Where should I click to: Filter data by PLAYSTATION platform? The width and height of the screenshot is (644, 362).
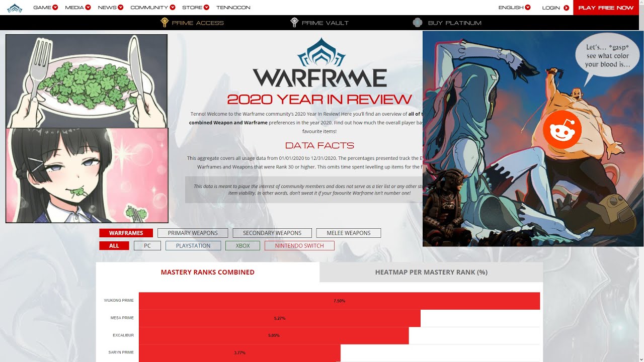tap(193, 246)
